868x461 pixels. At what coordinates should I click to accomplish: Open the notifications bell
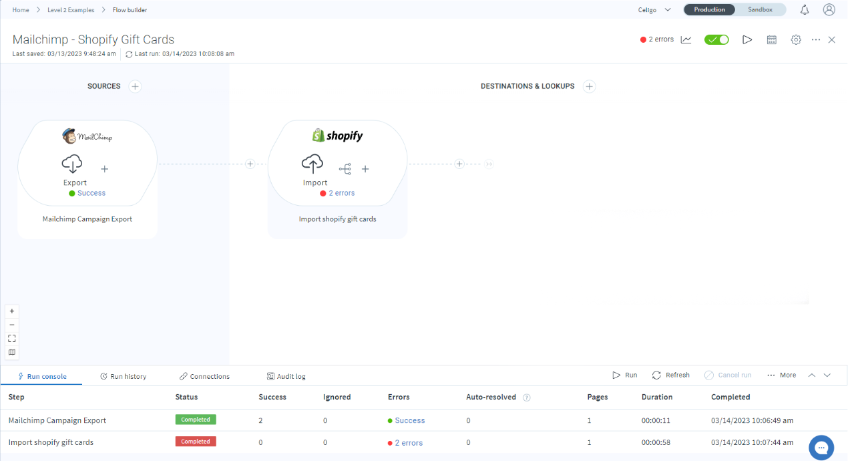click(805, 9)
